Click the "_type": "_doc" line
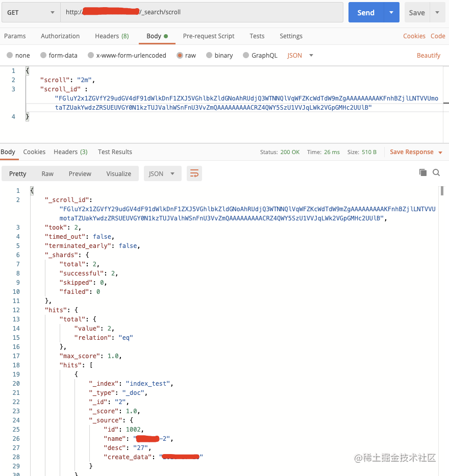 click(x=118, y=393)
